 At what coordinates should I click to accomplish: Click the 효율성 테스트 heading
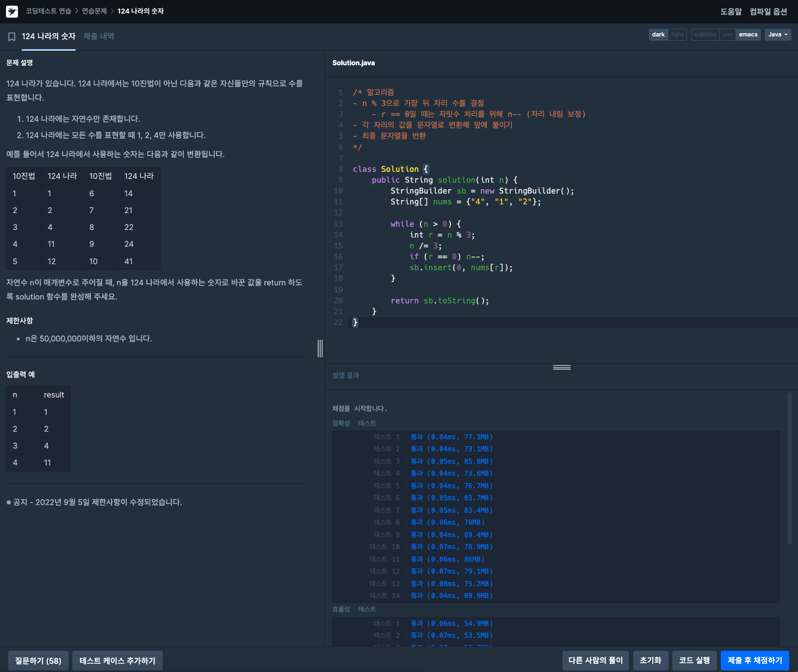click(x=354, y=609)
